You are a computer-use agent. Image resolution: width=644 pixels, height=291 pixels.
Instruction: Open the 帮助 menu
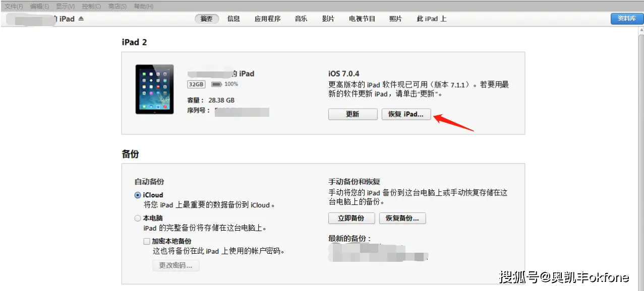pos(142,6)
